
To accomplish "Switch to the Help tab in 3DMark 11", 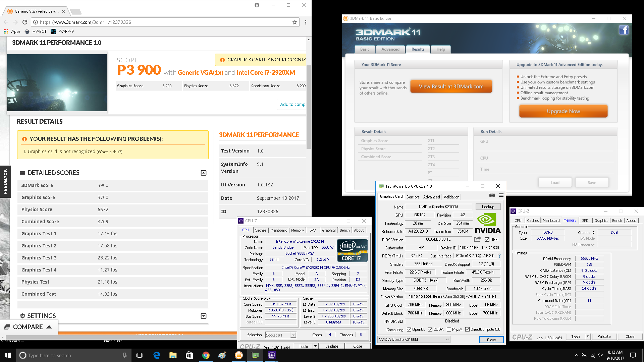I will pyautogui.click(x=441, y=49).
